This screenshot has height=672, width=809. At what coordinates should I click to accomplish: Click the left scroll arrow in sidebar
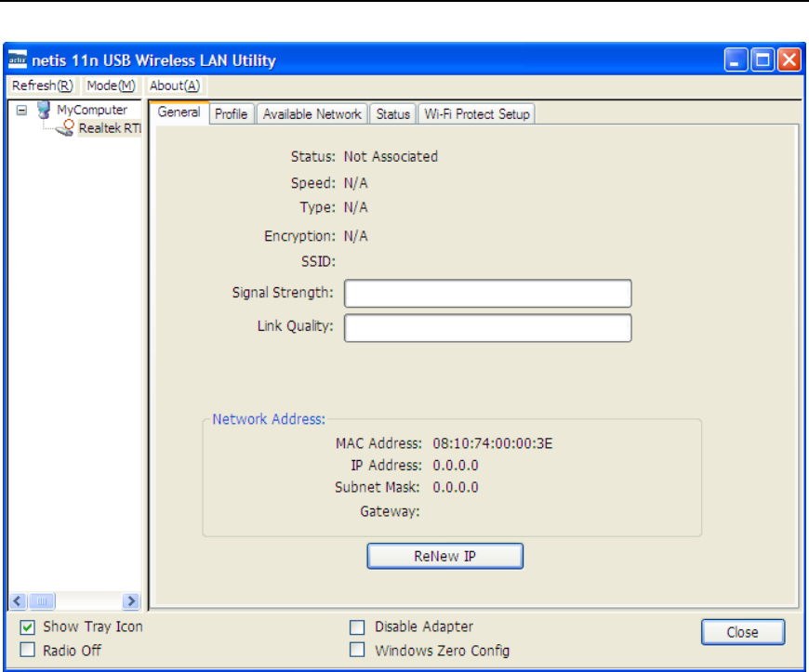(x=17, y=600)
